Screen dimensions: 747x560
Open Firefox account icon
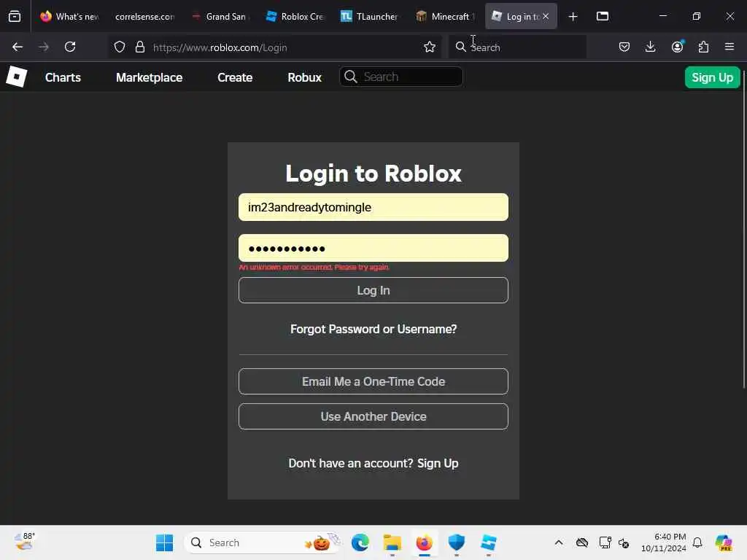677,47
